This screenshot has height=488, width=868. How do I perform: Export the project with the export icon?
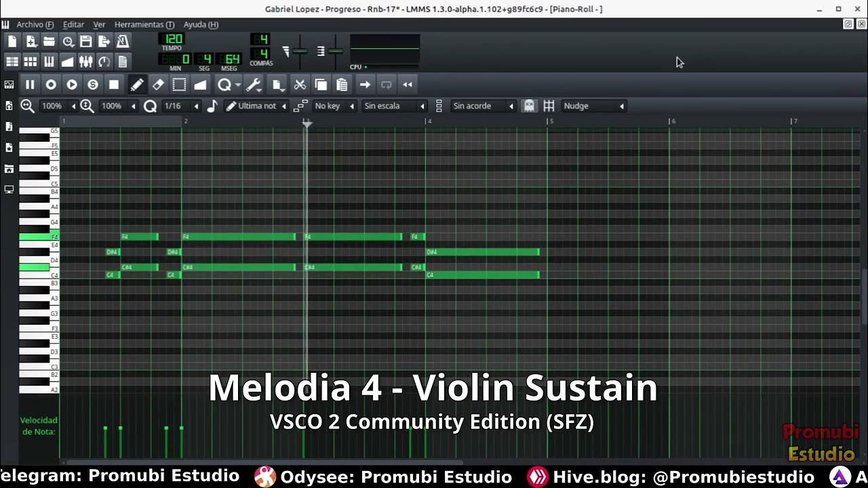(104, 42)
